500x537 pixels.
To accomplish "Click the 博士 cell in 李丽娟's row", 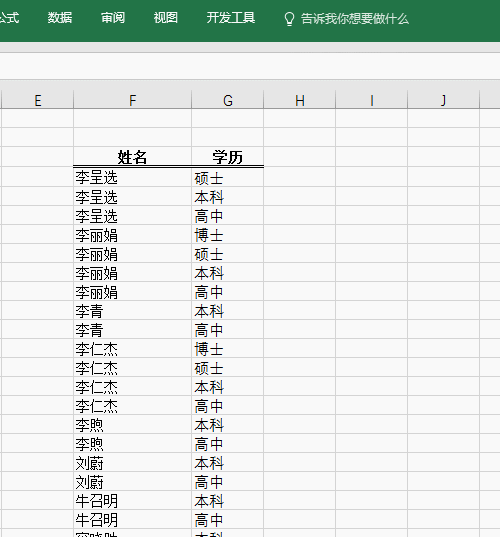I will tap(228, 235).
